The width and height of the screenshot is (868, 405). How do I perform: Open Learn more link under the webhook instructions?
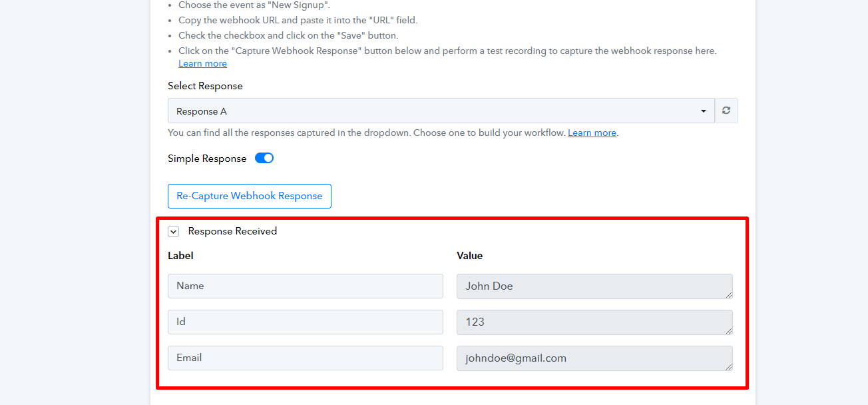pos(202,63)
